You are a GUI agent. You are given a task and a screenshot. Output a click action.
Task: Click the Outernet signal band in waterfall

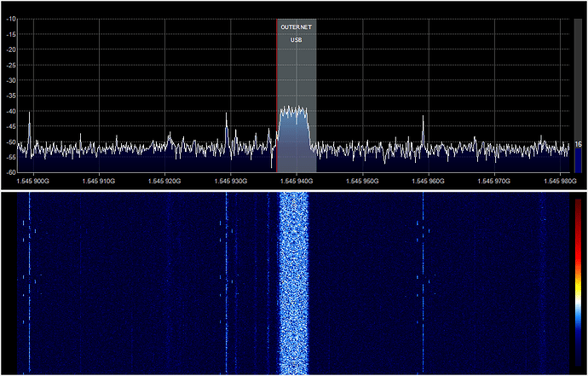[294, 283]
